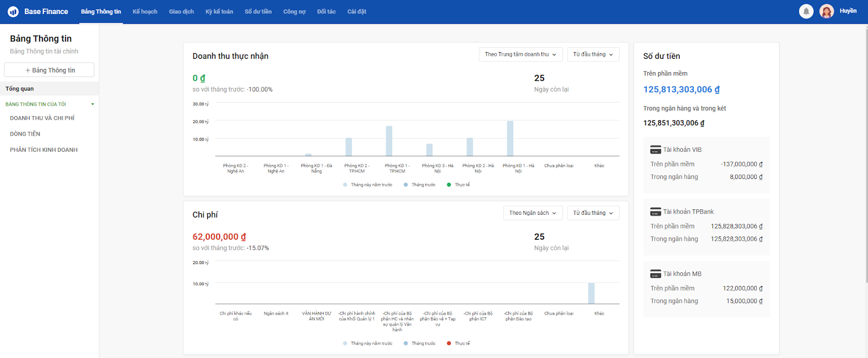Click the 'Phòng KD 1 - TP.HCM' revenue bar

(x=389, y=141)
